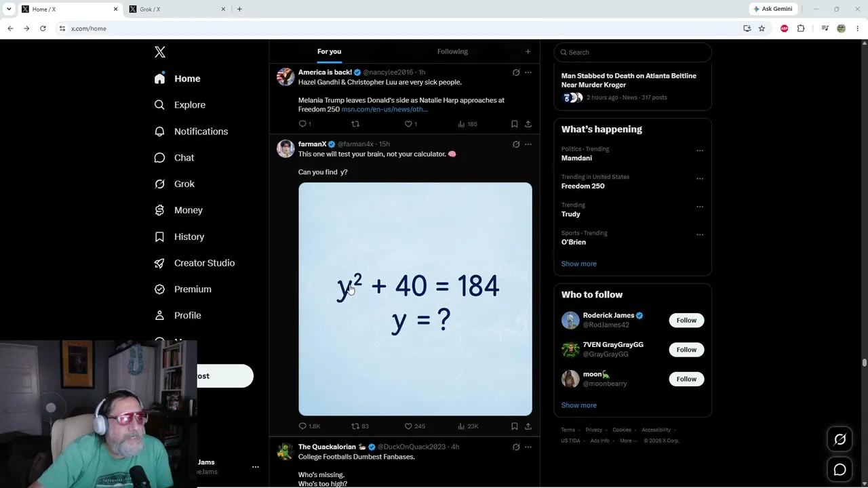868x488 pixels.
Task: Expand the footer More options
Action: pos(629,441)
